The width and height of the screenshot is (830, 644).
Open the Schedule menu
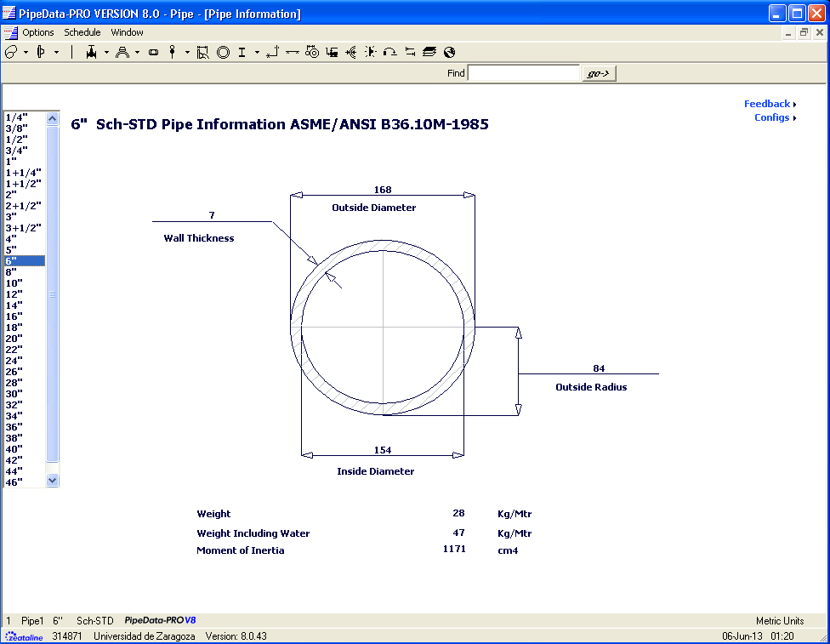coord(82,32)
